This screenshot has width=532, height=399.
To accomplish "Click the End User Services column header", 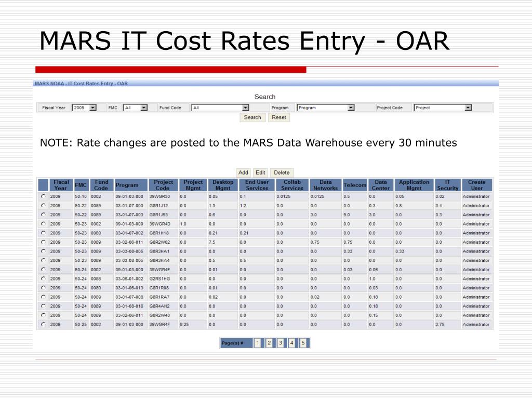I will pos(257,185).
